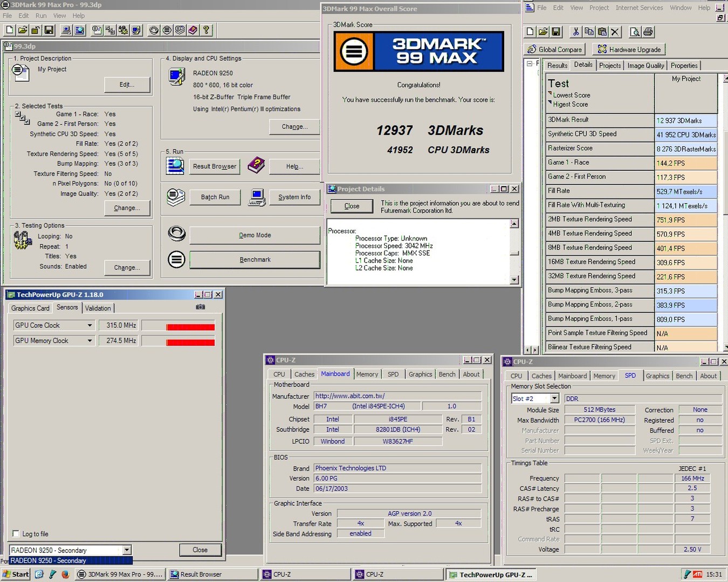Open GPU Core Clock sensor dropdown
The image size is (728, 582).
[90, 325]
